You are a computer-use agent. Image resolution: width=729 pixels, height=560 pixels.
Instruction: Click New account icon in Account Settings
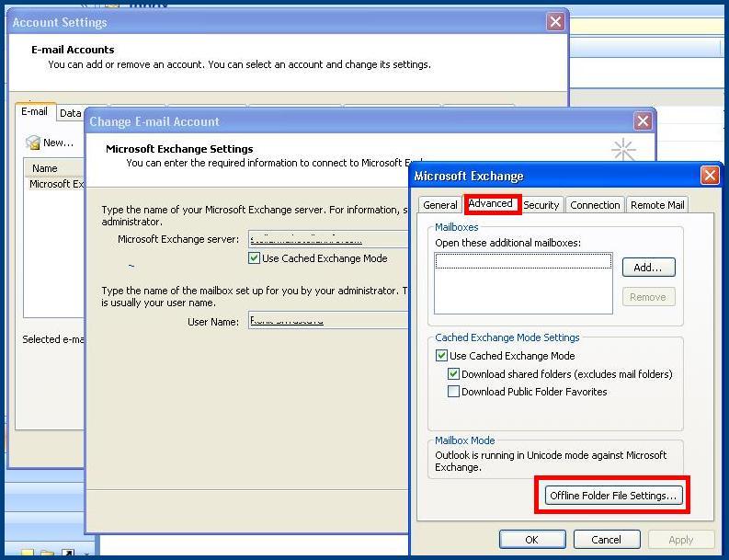point(33,143)
